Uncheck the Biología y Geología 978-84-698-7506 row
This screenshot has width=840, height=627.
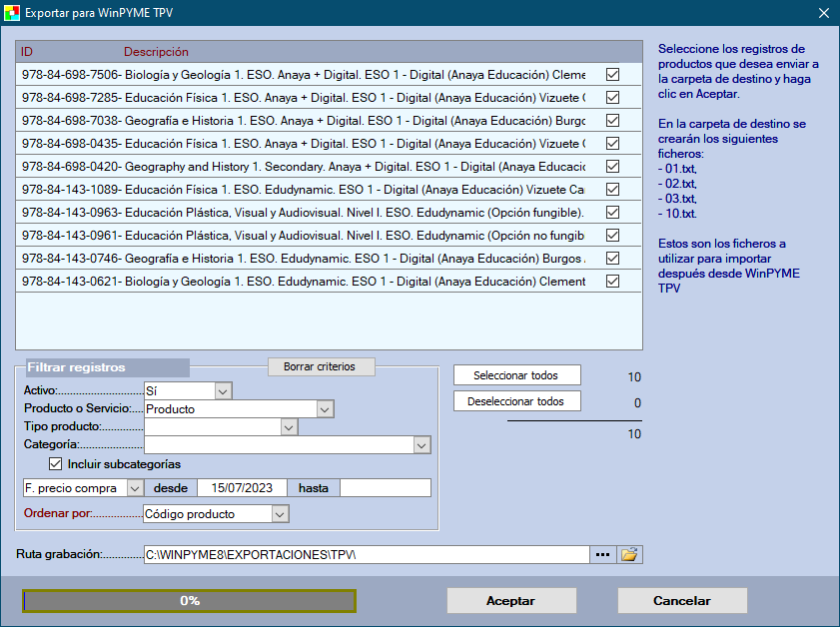pos(613,74)
